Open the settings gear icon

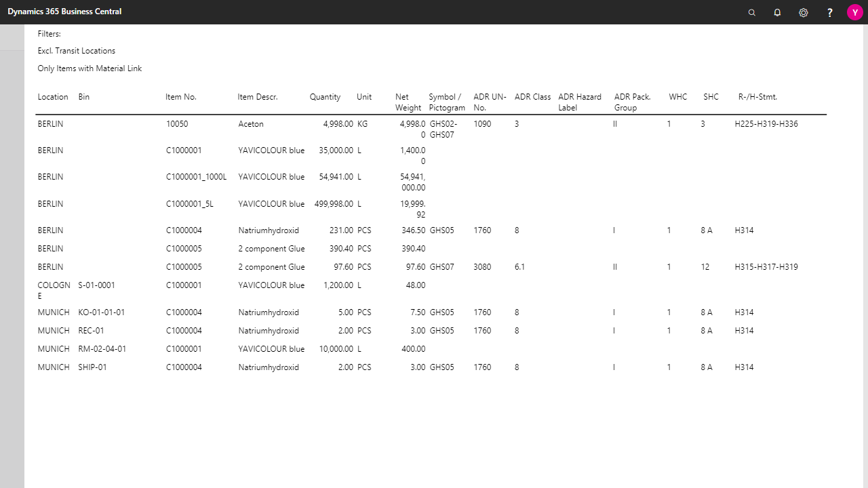[804, 12]
